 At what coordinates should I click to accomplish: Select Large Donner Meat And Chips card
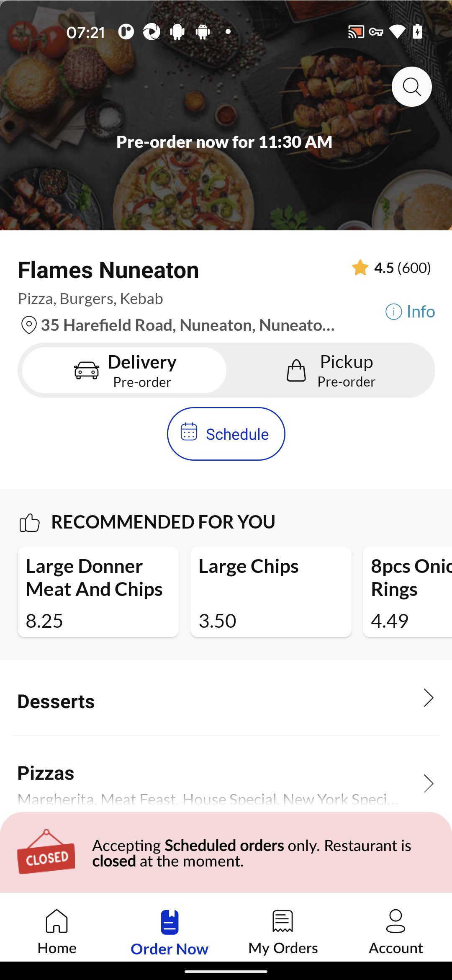98,591
